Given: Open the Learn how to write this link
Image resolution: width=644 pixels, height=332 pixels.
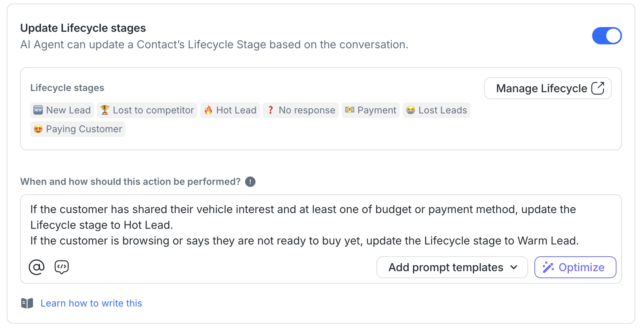Looking at the screenshot, I should click(91, 303).
